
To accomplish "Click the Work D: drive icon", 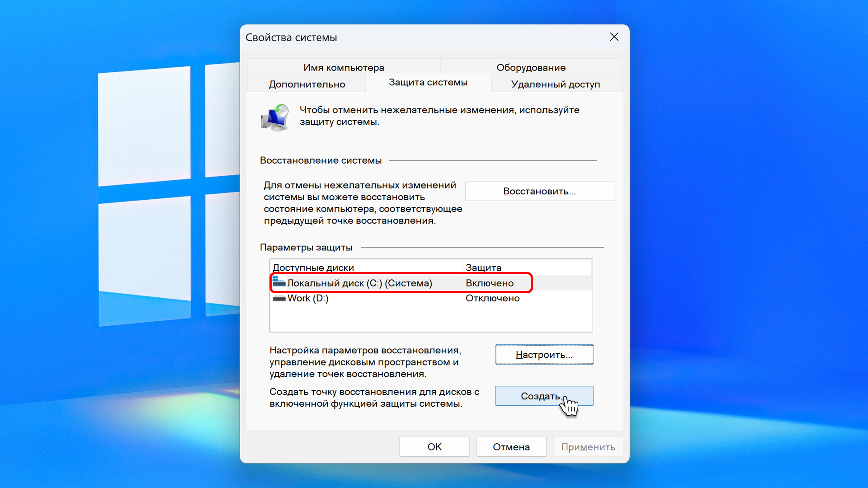I will (279, 299).
